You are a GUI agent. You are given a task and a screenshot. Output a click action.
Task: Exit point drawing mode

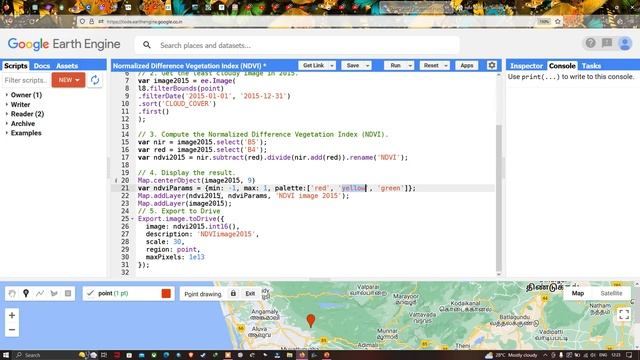coord(250,293)
